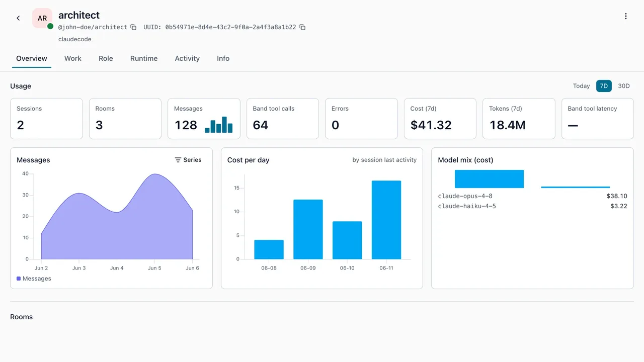The image size is (644, 362).
Task: Click the AR avatar badge
Action: 42,18
